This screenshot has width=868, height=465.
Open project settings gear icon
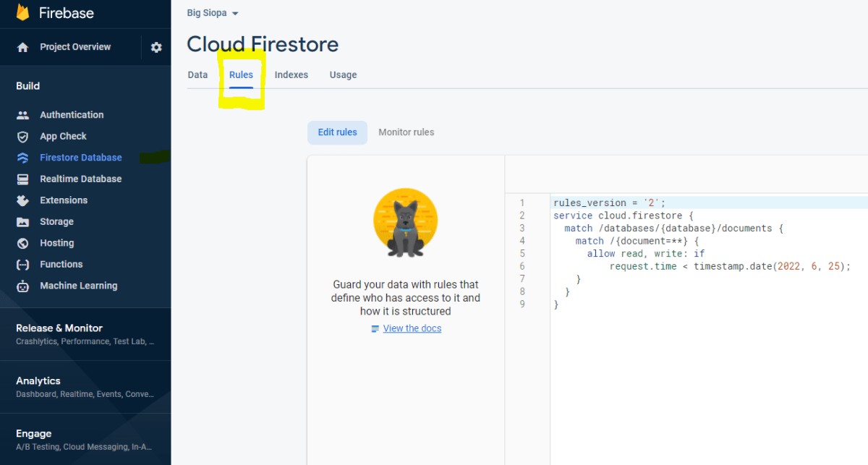click(156, 47)
